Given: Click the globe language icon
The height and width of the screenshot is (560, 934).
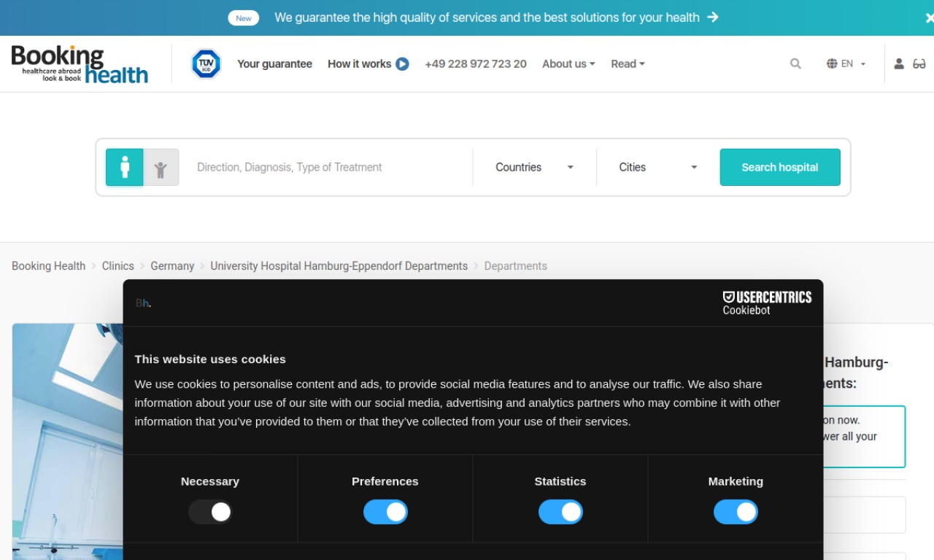Looking at the screenshot, I should tap(832, 64).
